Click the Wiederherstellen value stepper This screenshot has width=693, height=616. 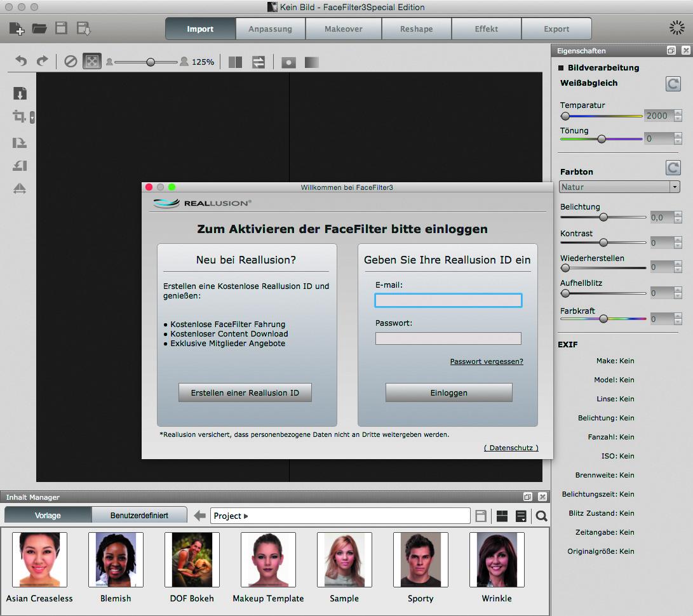678,267
